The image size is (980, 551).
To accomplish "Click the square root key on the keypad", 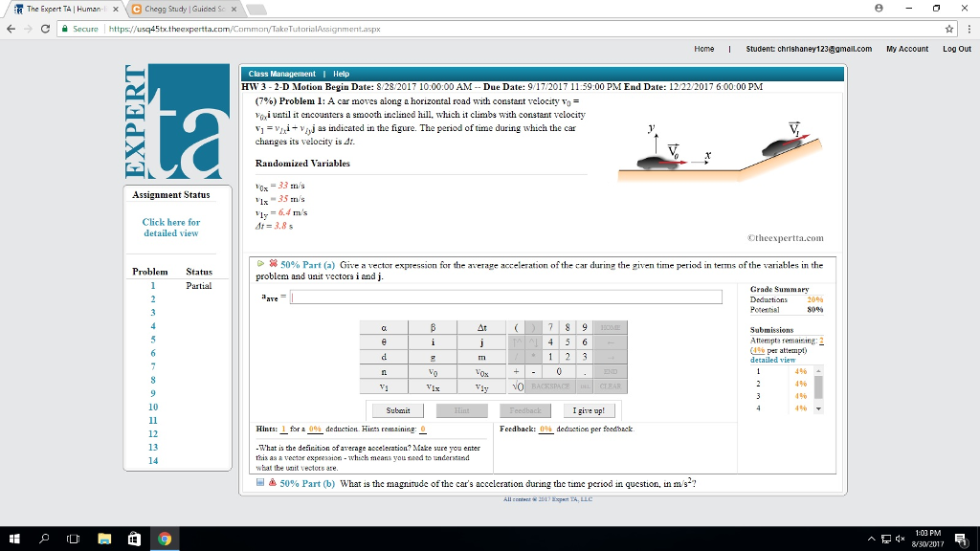I will pos(515,387).
